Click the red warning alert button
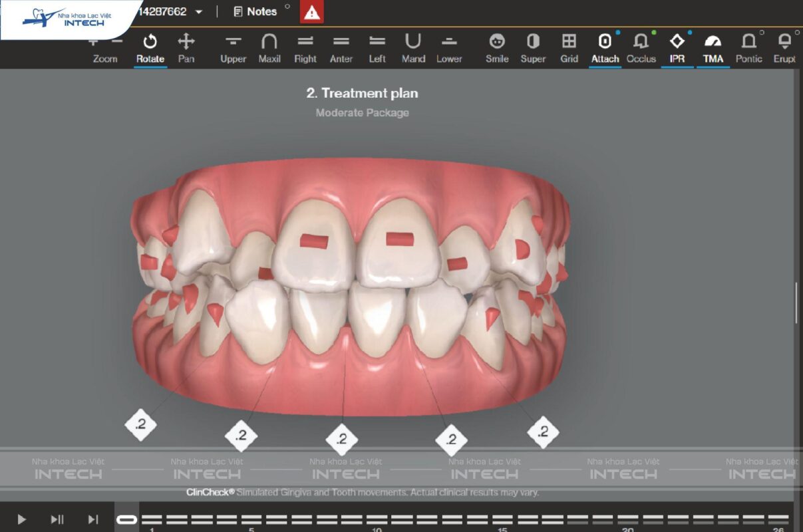Viewport: 803px width, 532px height. 312,12
